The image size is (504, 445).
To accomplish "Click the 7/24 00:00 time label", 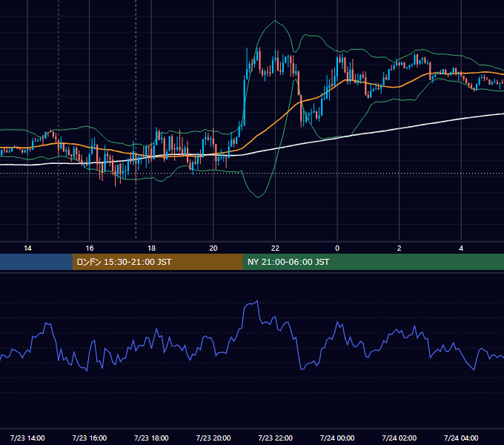I will coord(337,438).
